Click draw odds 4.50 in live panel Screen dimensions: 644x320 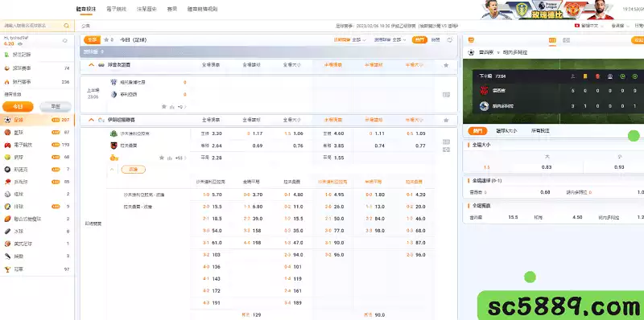pyautogui.click(x=576, y=217)
